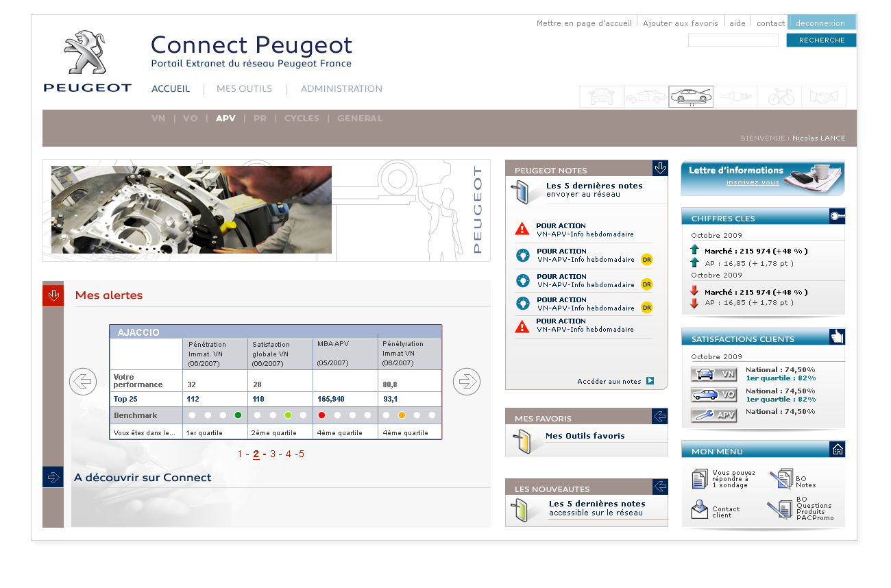891x588 pixels.
Task: Click the VN car satisfaction button
Action: point(713,374)
